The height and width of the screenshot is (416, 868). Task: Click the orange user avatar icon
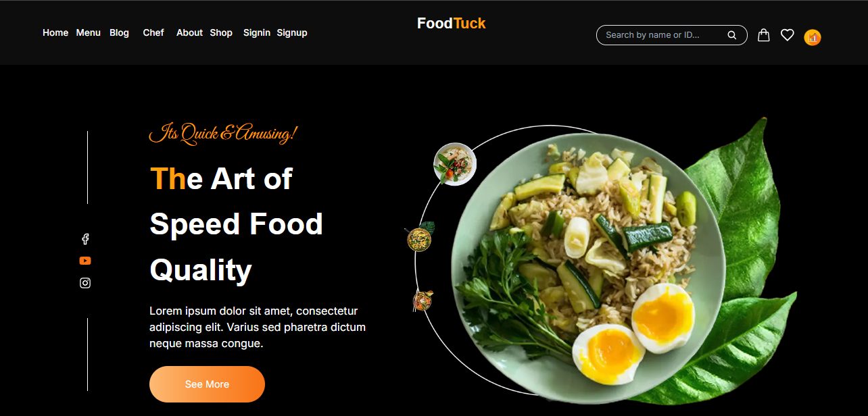pos(813,38)
